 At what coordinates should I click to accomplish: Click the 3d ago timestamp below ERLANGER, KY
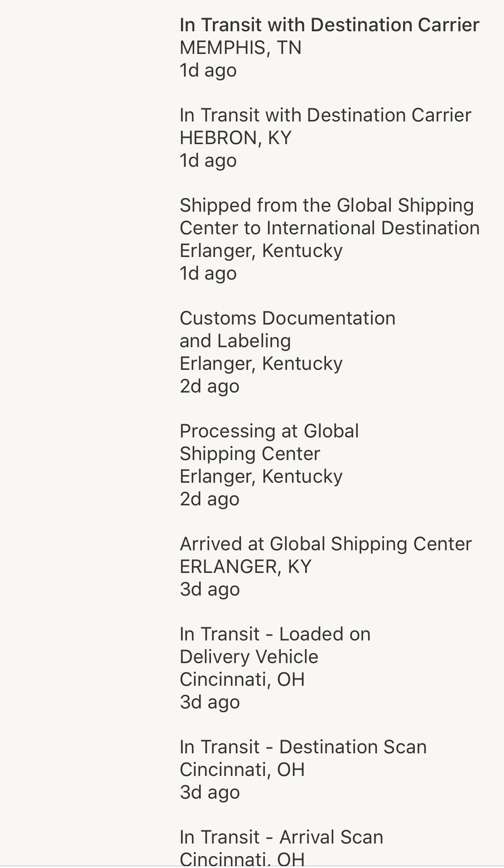coord(209,589)
